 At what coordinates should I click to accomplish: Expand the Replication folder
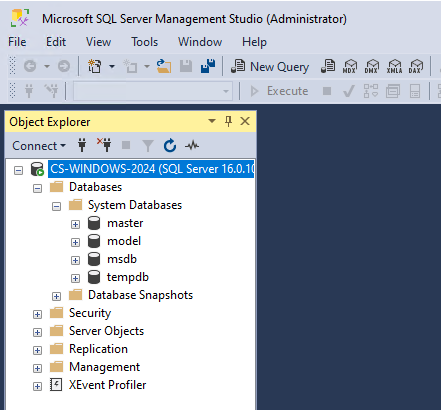coord(38,351)
